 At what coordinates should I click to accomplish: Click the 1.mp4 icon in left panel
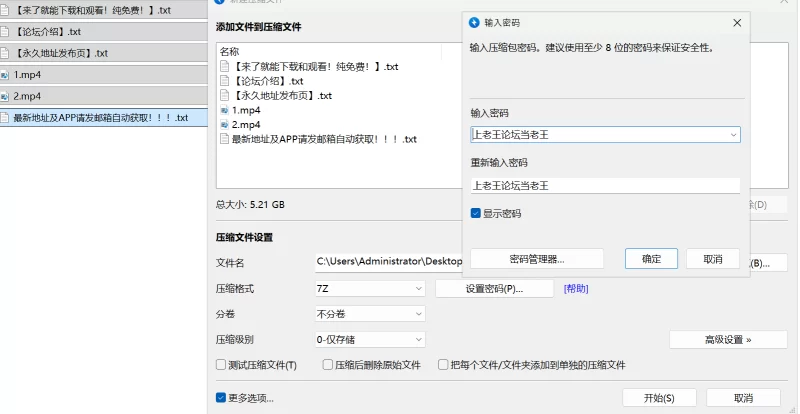pos(6,75)
